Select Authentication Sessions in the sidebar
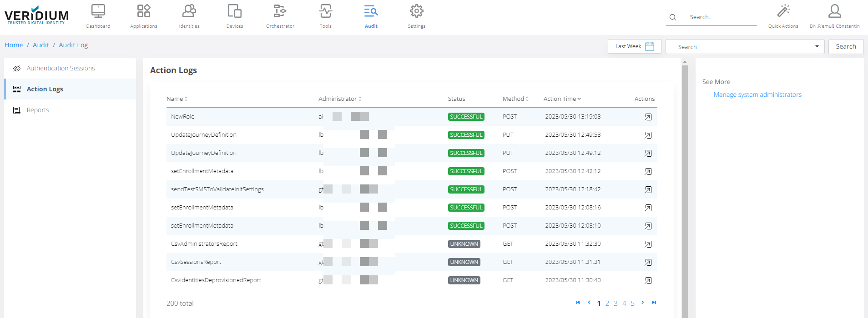The width and height of the screenshot is (868, 318). pos(61,68)
